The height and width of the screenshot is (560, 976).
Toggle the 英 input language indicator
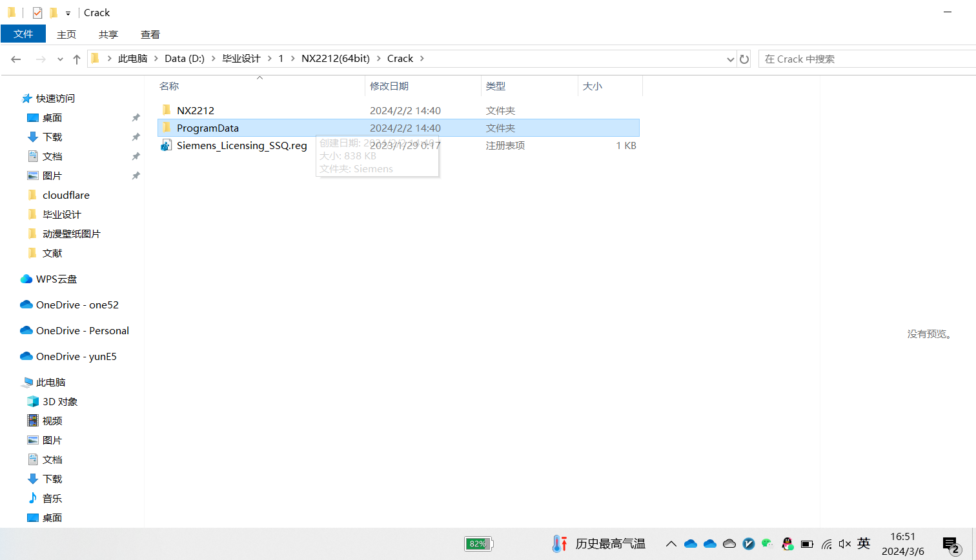(x=864, y=543)
